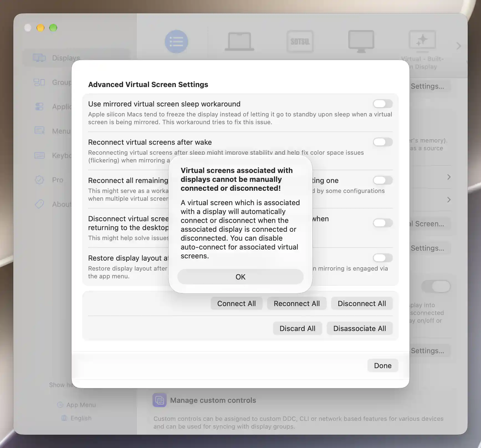
Task: Expand the upper chevron row on right
Action: tap(449, 177)
